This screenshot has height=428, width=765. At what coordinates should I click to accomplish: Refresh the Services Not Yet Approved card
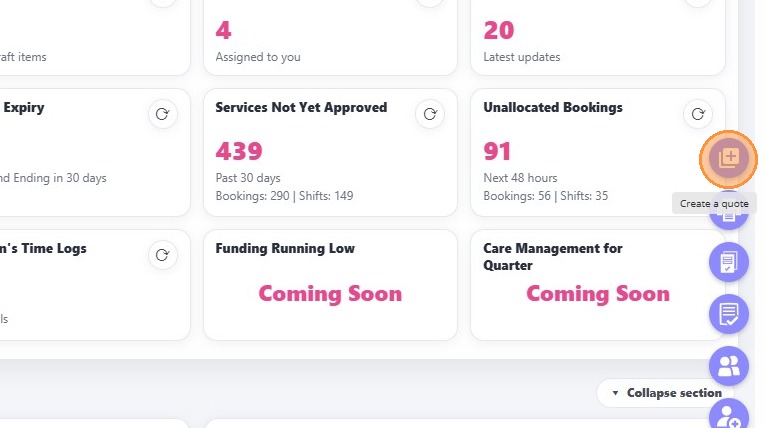tap(430, 114)
